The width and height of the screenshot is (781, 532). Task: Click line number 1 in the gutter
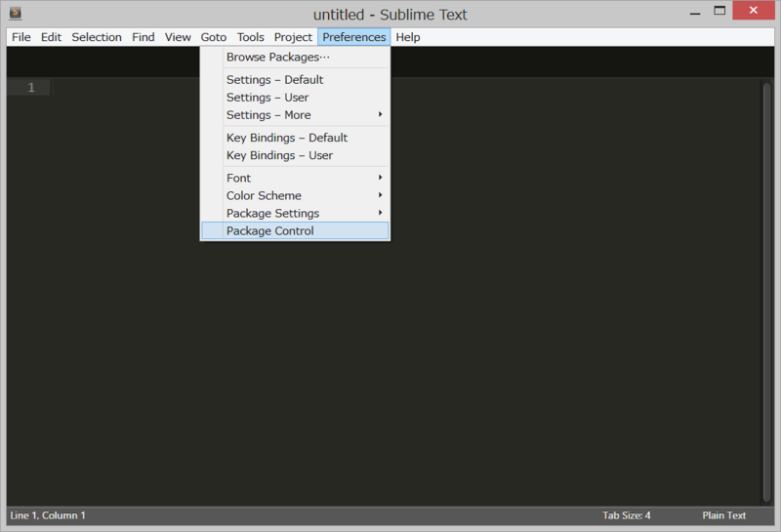pos(31,88)
